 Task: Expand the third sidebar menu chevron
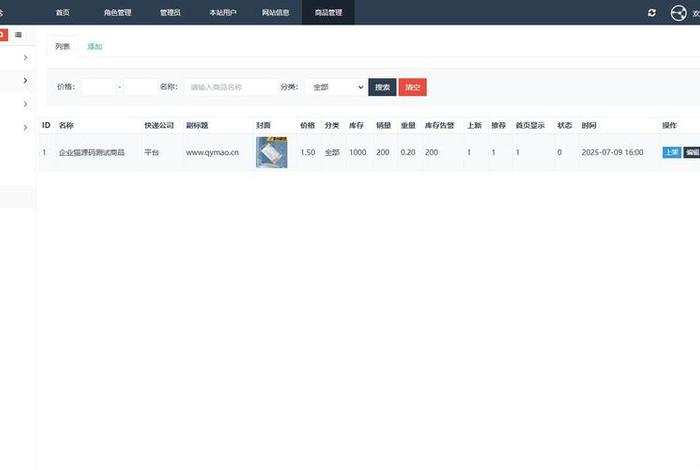coord(26,104)
